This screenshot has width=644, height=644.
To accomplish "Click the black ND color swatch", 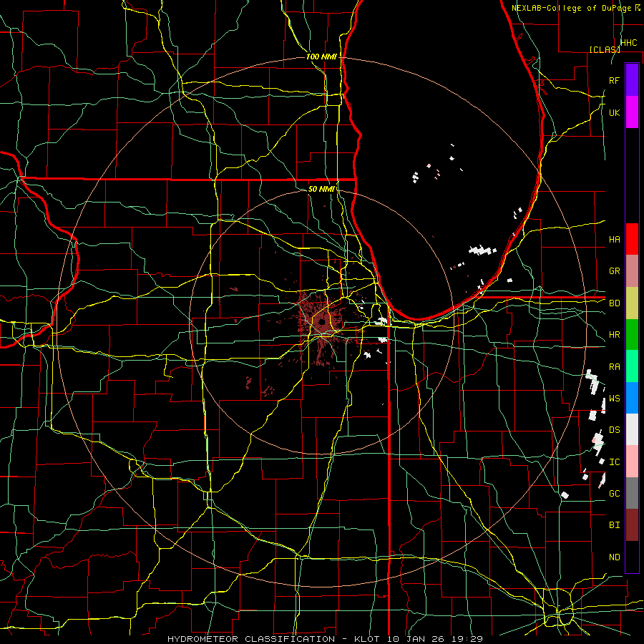I will pyautogui.click(x=632, y=557).
